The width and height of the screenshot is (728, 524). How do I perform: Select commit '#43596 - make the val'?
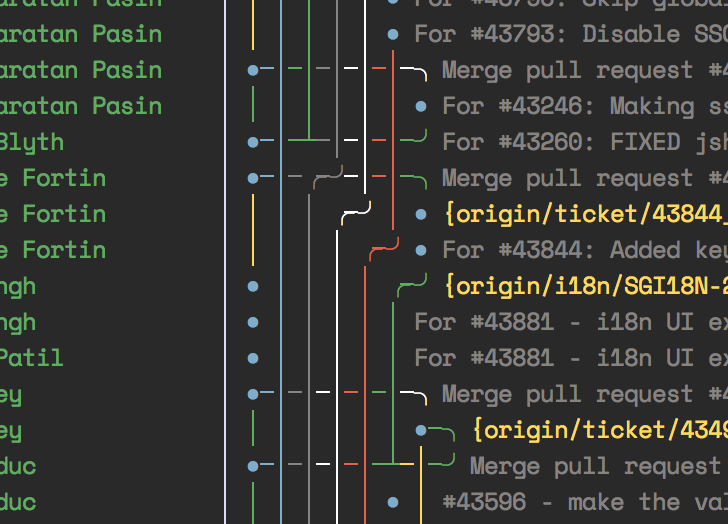[585, 502]
